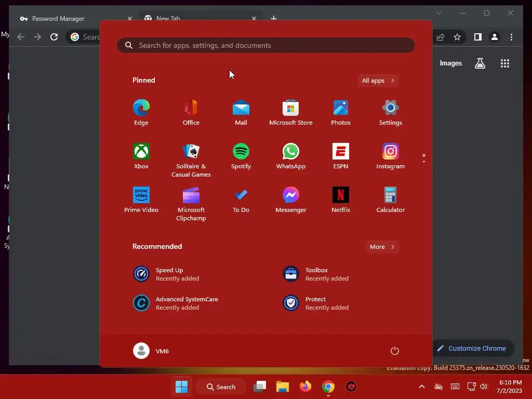The width and height of the screenshot is (532, 399).
Task: Switch to Chrome on taskbar
Action: 328,387
